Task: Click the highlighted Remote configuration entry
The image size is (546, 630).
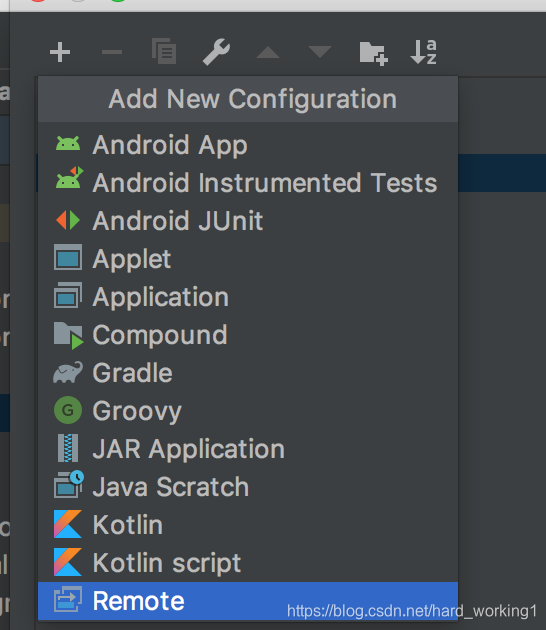Action: pyautogui.click(x=248, y=601)
